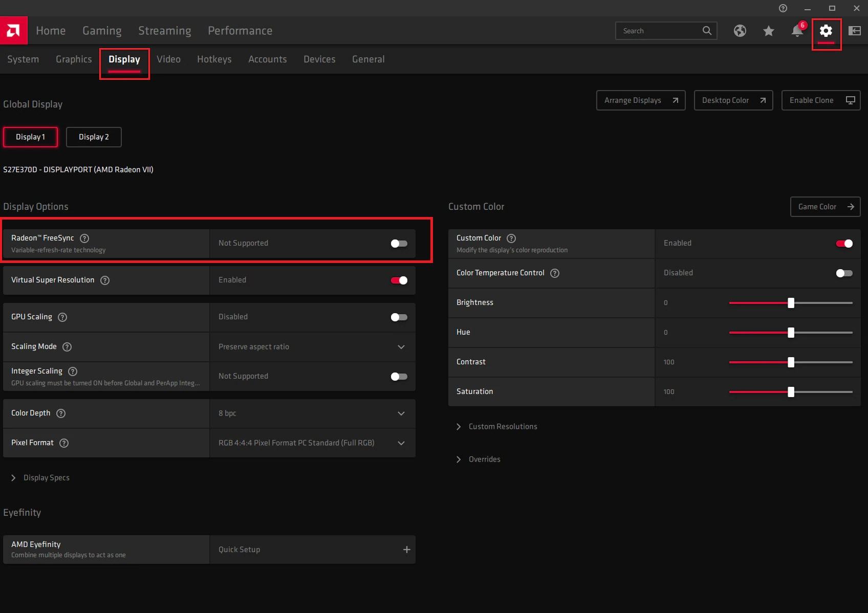
Task: Click Brightness slider handle
Action: pos(791,303)
